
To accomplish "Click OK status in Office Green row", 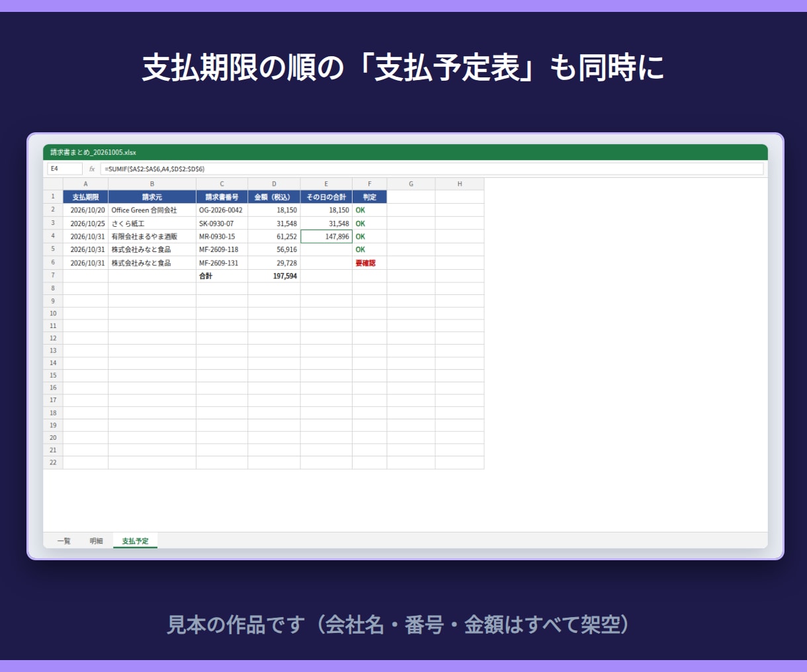I will (370, 210).
